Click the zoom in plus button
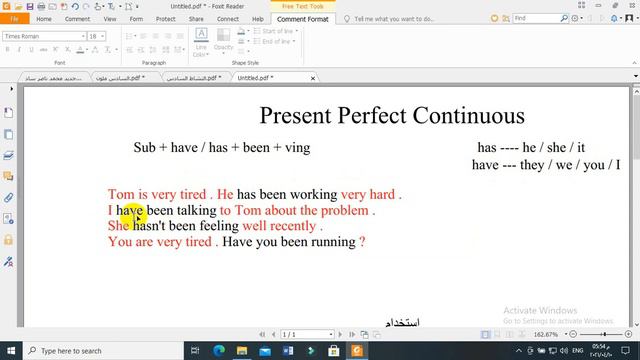The image size is (640, 360). [629, 334]
